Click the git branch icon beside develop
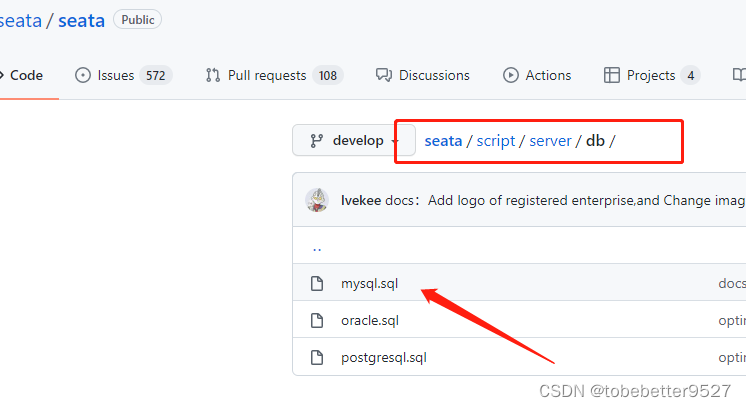This screenshot has width=746, height=407. pyautogui.click(x=316, y=141)
